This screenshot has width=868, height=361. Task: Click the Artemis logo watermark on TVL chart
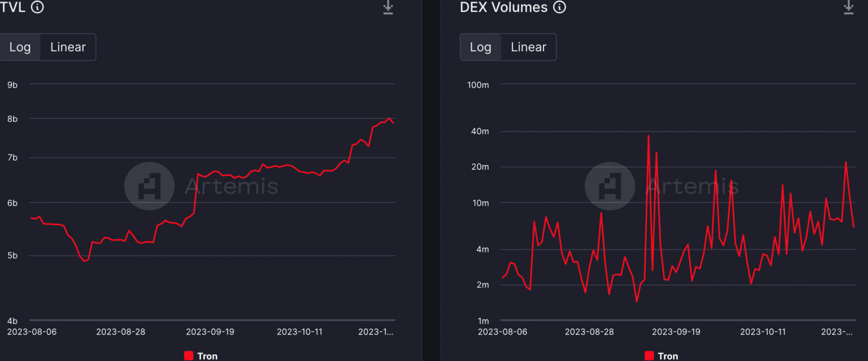click(x=149, y=186)
